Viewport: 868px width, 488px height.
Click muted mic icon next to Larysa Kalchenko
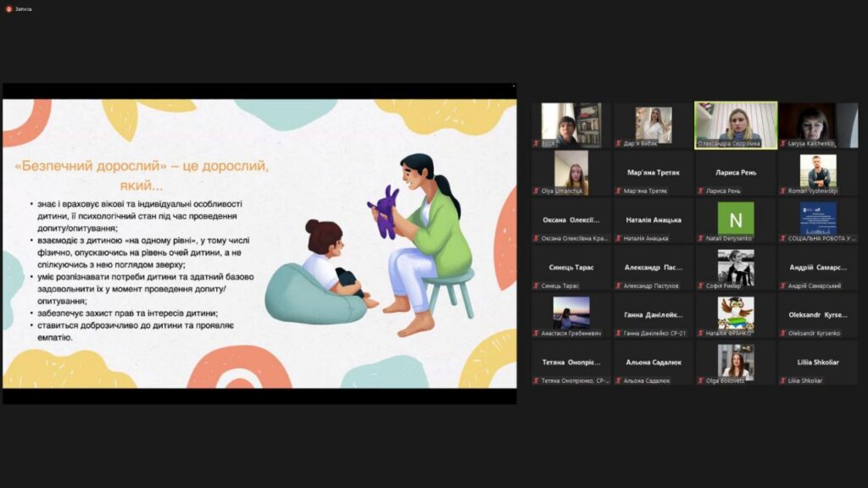(x=783, y=143)
